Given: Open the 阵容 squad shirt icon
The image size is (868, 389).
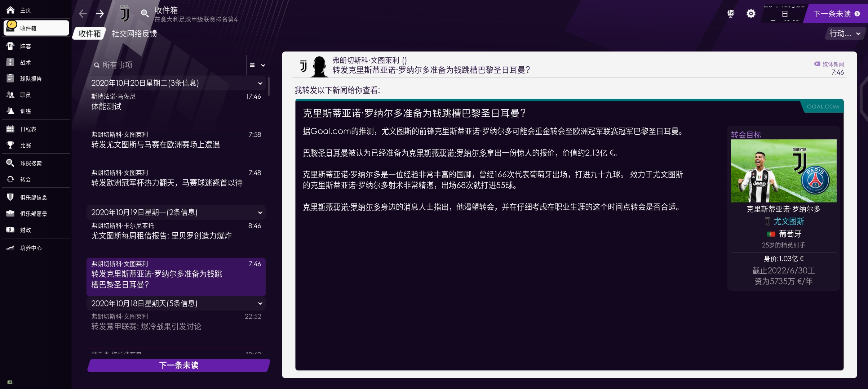Looking at the screenshot, I should (10, 46).
